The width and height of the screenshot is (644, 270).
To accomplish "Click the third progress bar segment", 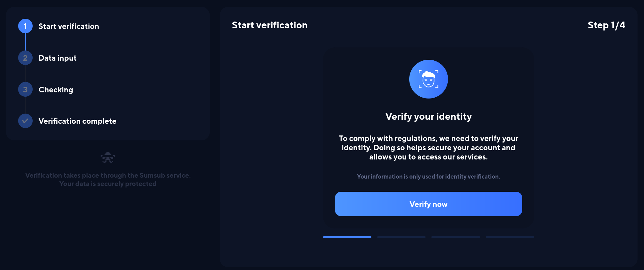I will [x=455, y=237].
